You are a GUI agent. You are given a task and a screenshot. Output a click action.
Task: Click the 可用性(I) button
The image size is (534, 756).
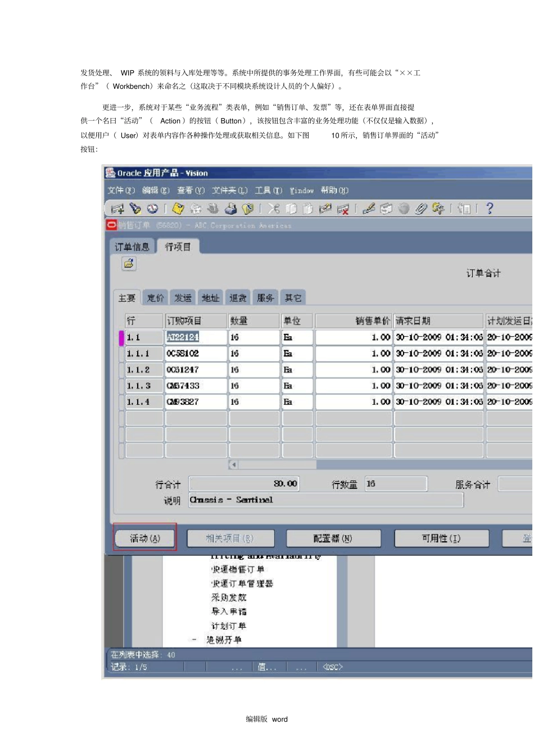[442, 538]
